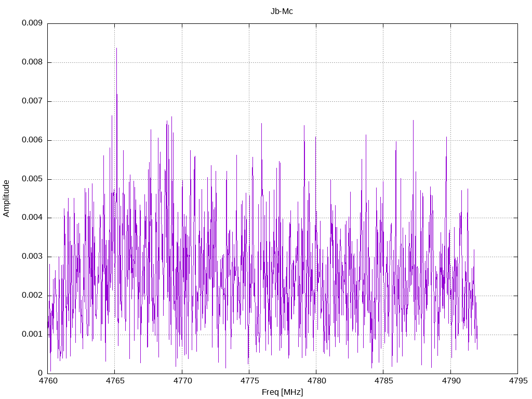The width and height of the screenshot is (532, 399).
Task: Click the x-axis value "4780"
Action: point(317,381)
